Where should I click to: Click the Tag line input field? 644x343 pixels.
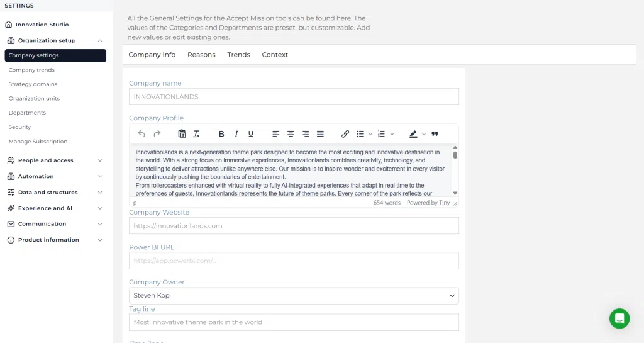coord(294,322)
